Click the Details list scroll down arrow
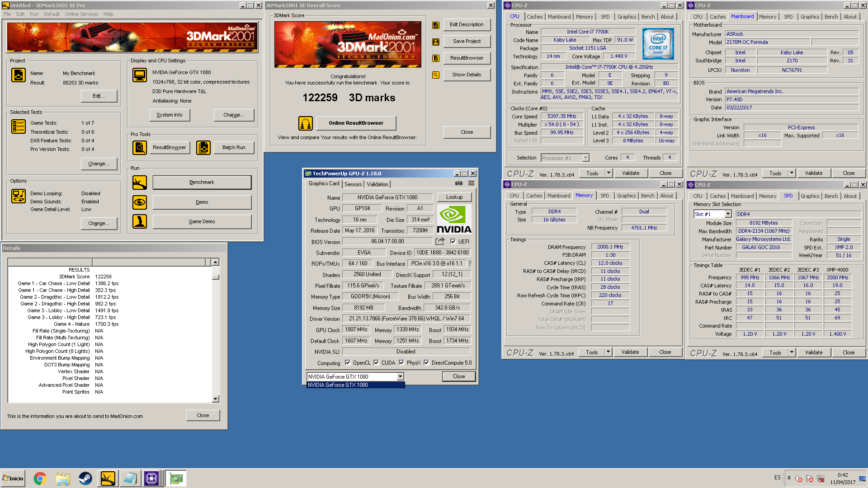 [x=216, y=399]
